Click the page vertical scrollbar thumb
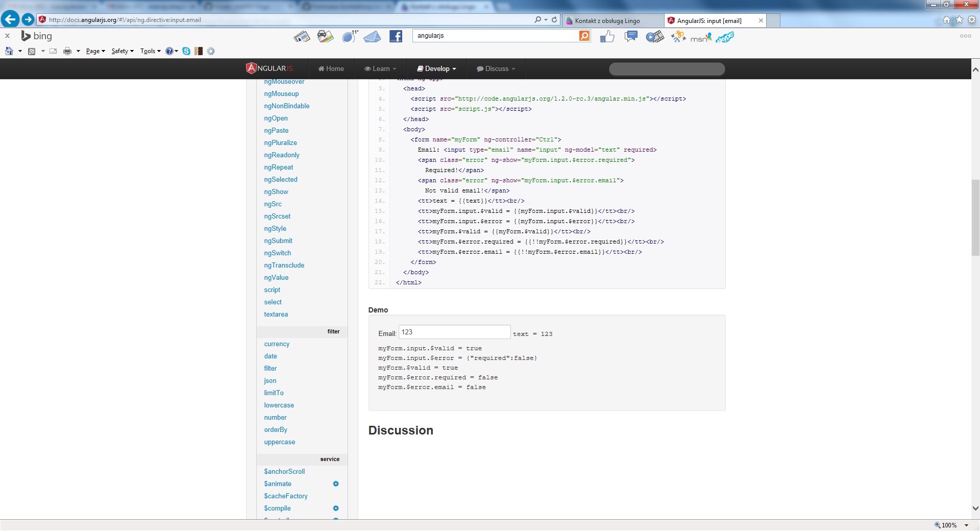This screenshot has width=980, height=531. click(x=975, y=218)
